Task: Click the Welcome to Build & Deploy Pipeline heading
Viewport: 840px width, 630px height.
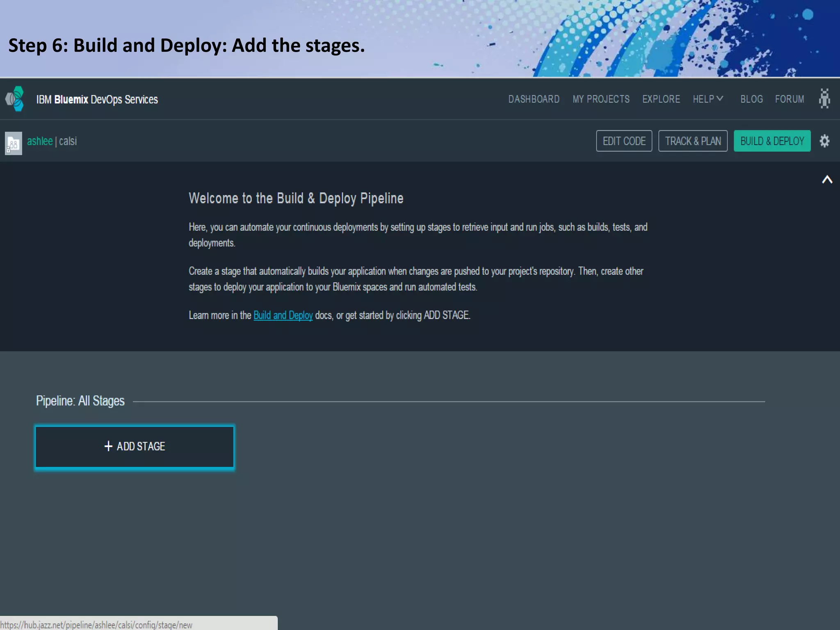Action: coord(296,199)
